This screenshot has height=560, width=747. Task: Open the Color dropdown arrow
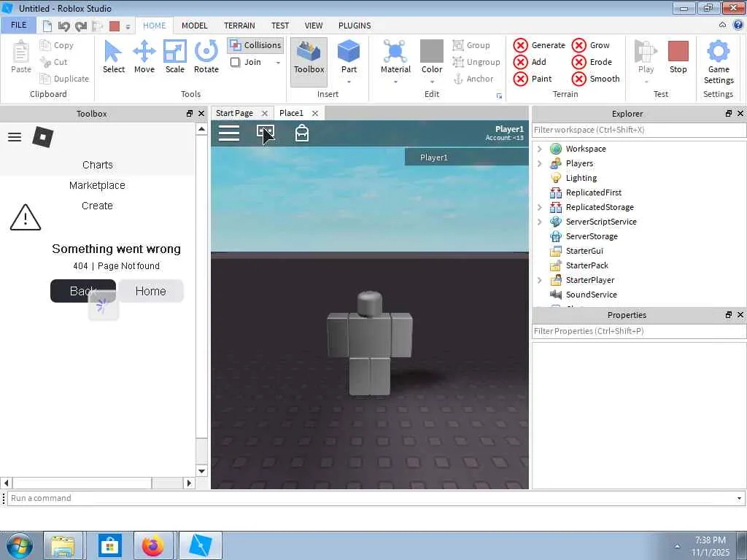432,82
